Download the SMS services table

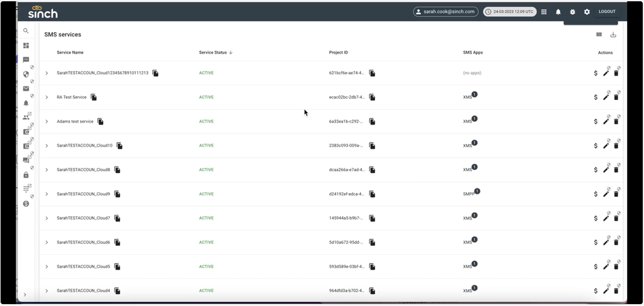613,35
